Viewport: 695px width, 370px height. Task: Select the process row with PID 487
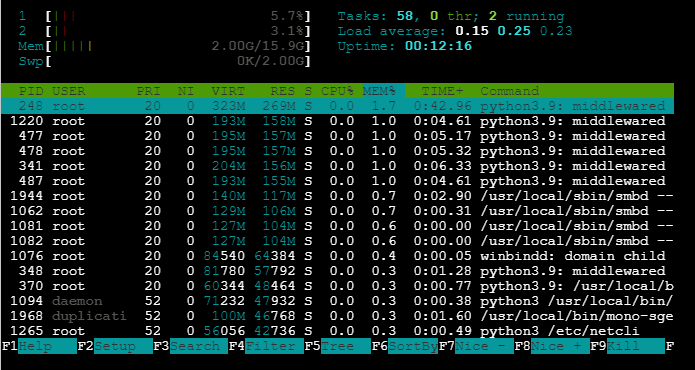(x=337, y=181)
